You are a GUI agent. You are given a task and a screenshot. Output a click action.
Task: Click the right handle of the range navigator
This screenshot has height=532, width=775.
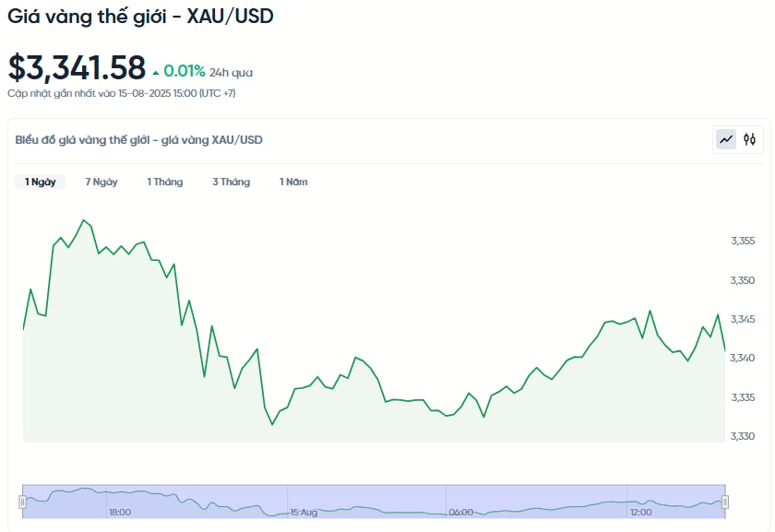pos(725,502)
